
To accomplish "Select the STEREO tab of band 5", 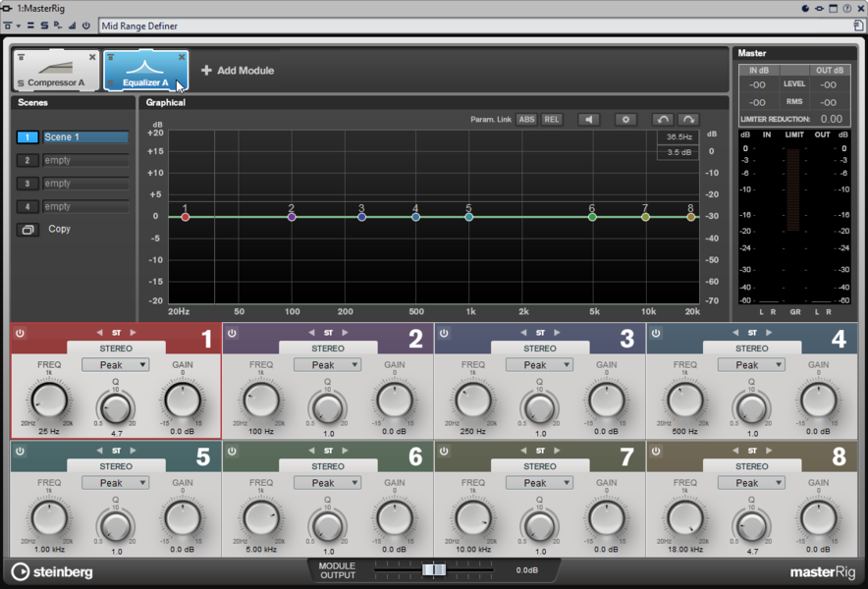I will [x=116, y=466].
